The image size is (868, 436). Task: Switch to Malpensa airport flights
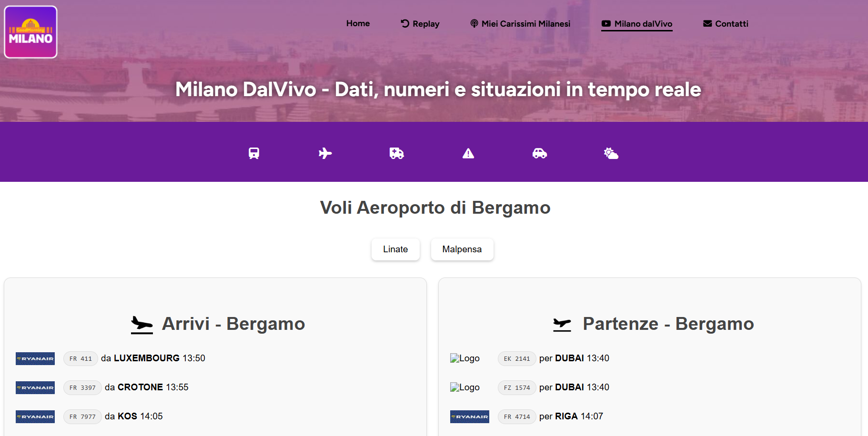tap(462, 249)
